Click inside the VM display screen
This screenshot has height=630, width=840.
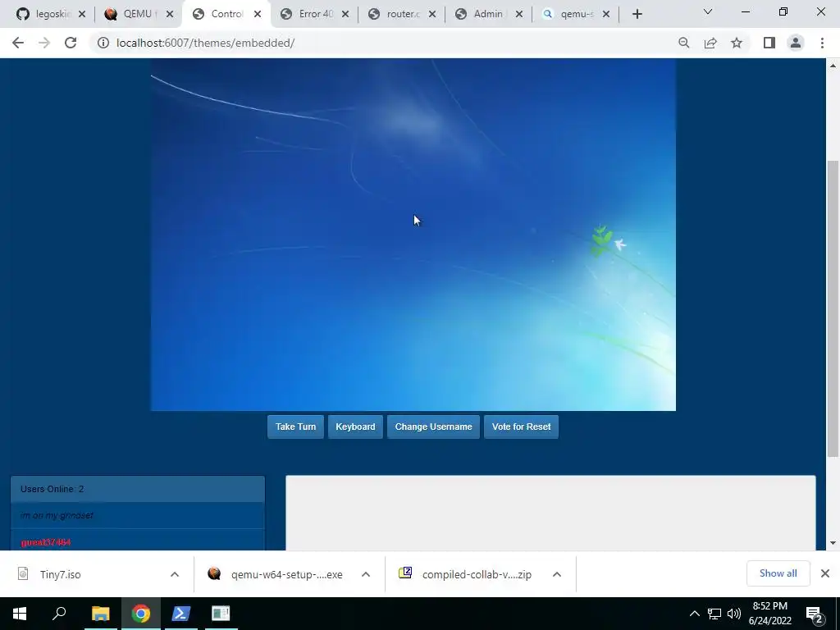pyautogui.click(x=413, y=235)
